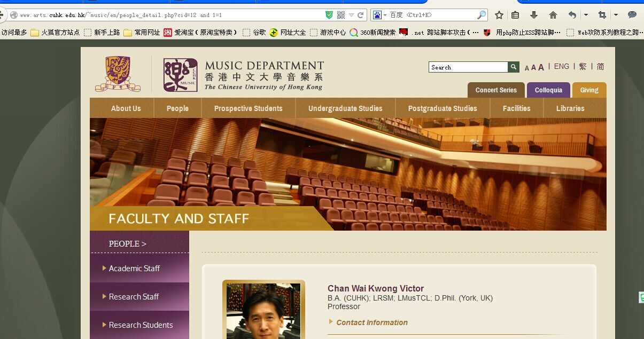Open the 谷歌 bookmark
Viewport: 644px width, 339px height.
click(254, 33)
